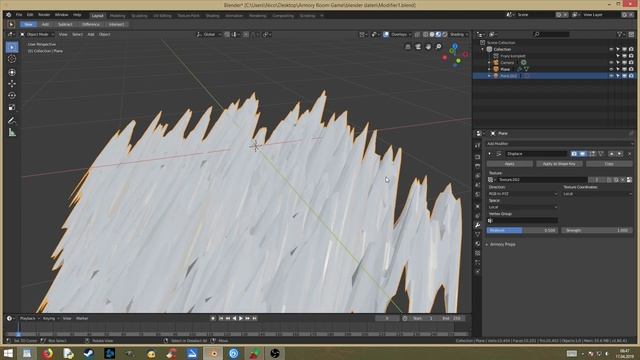This screenshot has width=640, height=360.
Task: Click the navigation axis gizmo
Action: tap(455, 55)
